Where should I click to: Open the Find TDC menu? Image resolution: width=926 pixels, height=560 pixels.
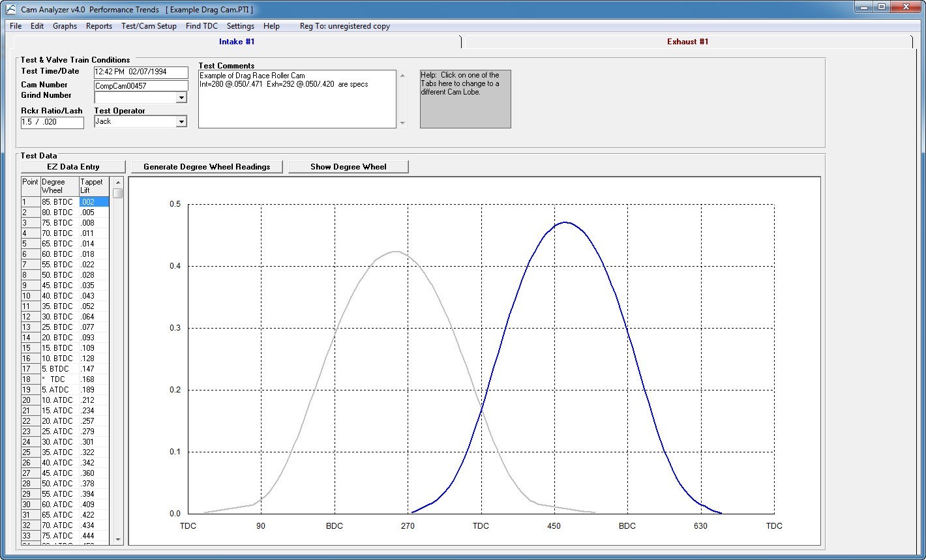202,26
